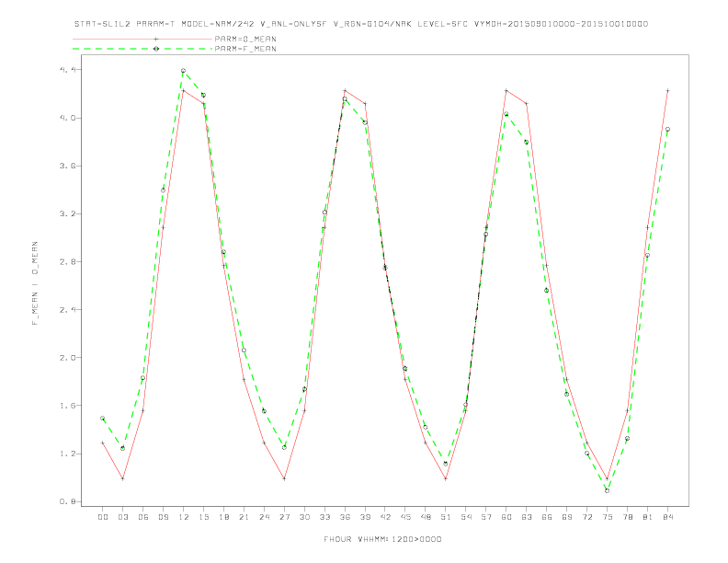
Task: Click the x-axis title FHOUR VHHMM: 1200>0000
Action: (x=382, y=539)
